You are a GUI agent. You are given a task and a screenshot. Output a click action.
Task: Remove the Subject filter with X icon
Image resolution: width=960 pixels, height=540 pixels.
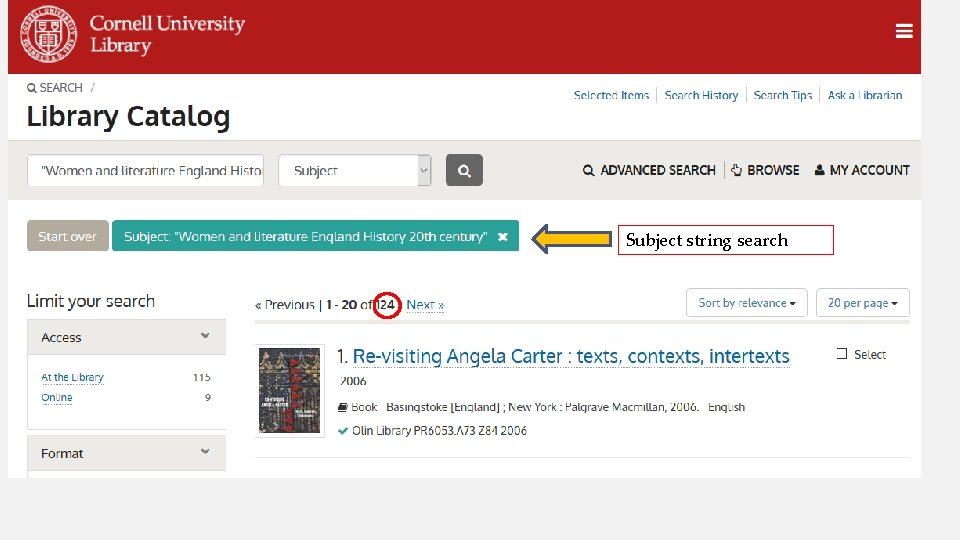click(503, 236)
